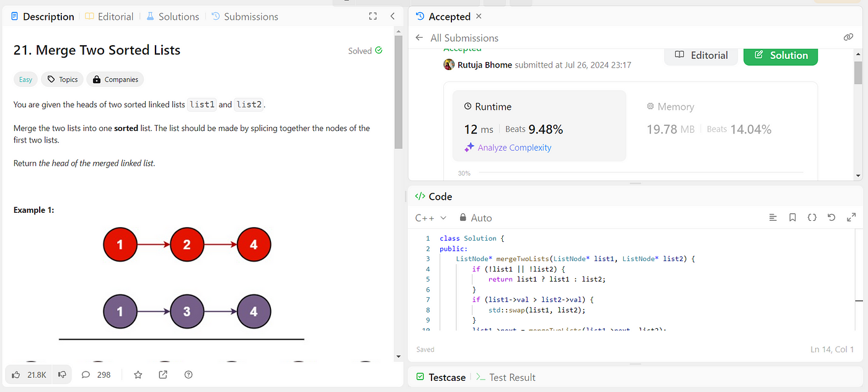Switch to the Editorial tab
This screenshot has width=868, height=392.
(109, 17)
